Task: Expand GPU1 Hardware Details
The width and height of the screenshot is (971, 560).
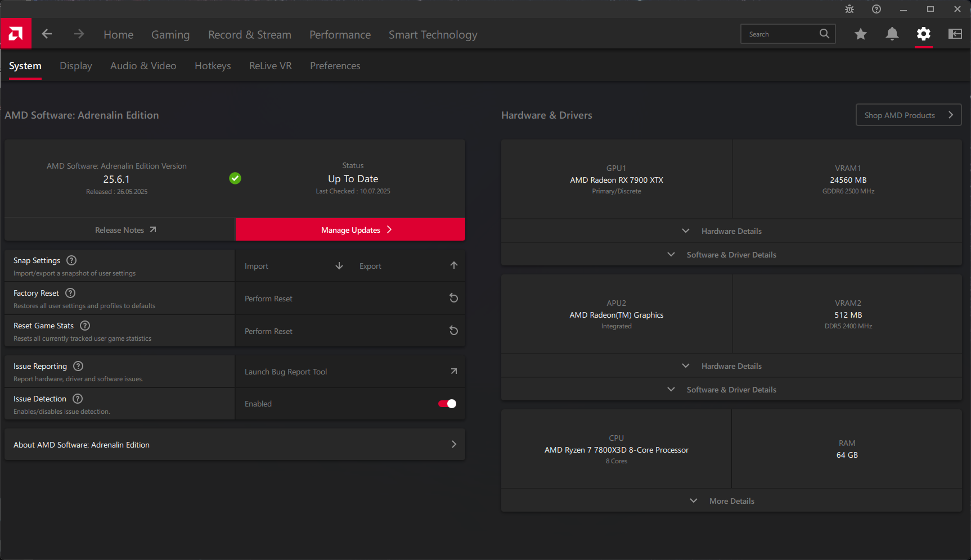Action: [x=731, y=231]
